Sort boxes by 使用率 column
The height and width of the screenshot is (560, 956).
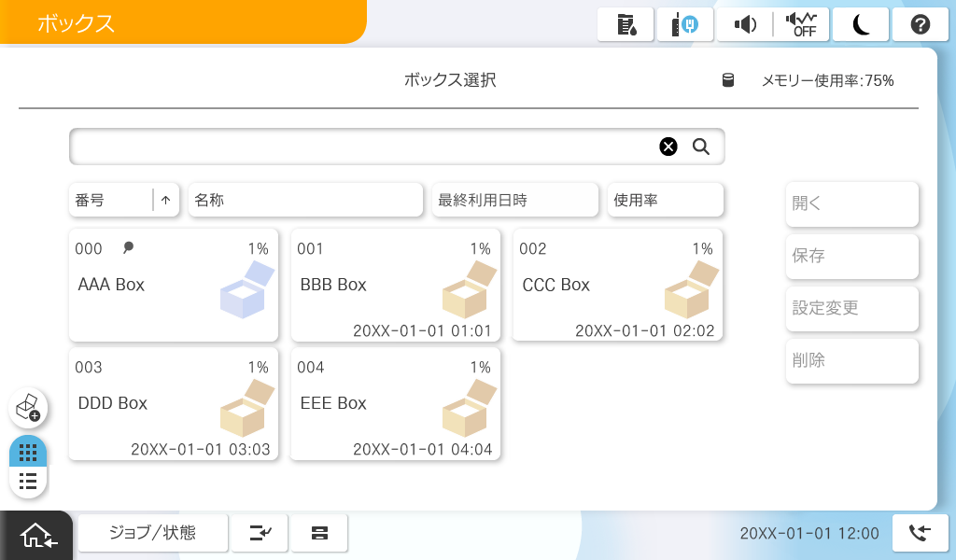coord(665,200)
